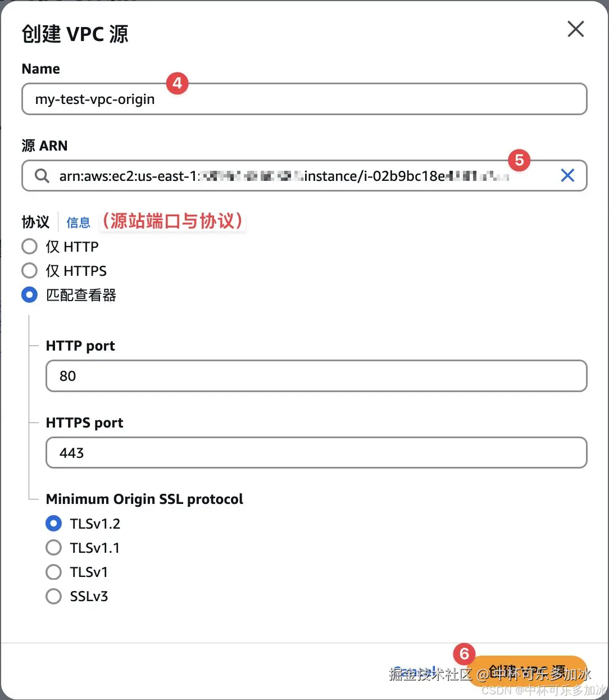Select TLSv1.2 minimum SSL protocol
This screenshot has width=609, height=700.
pos(53,524)
